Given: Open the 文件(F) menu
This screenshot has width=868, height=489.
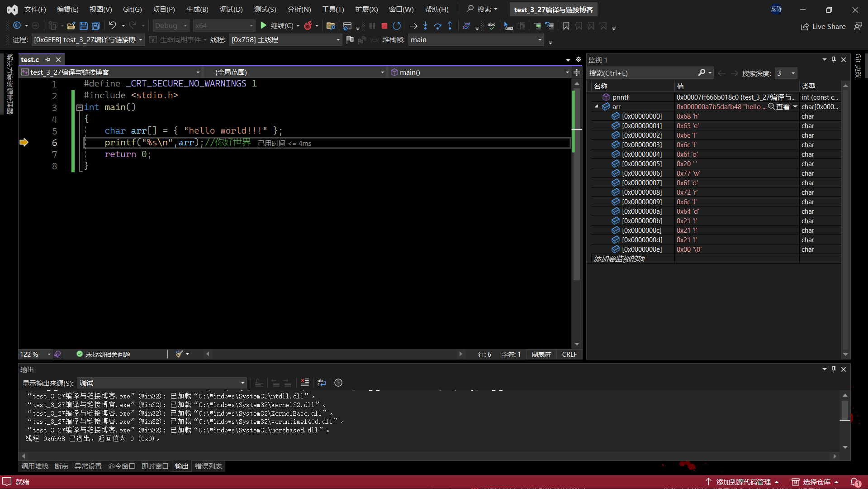Looking at the screenshot, I should click(x=35, y=9).
